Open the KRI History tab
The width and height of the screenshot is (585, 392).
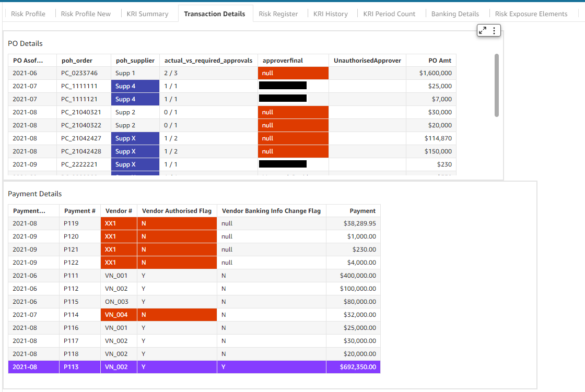click(330, 14)
